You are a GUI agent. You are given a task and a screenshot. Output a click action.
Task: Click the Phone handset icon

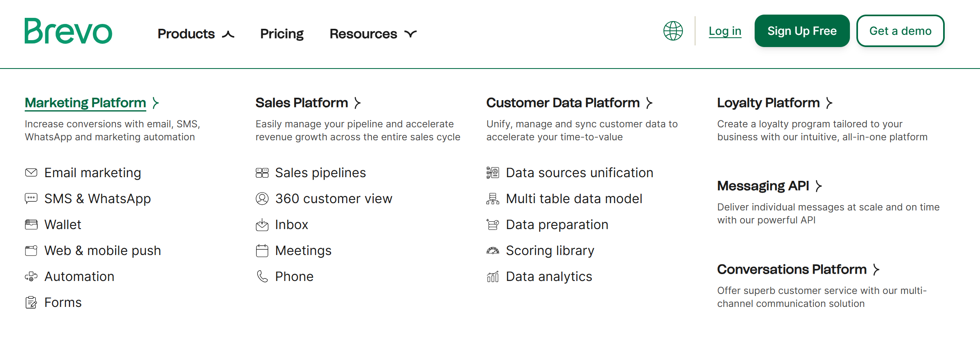point(262,277)
